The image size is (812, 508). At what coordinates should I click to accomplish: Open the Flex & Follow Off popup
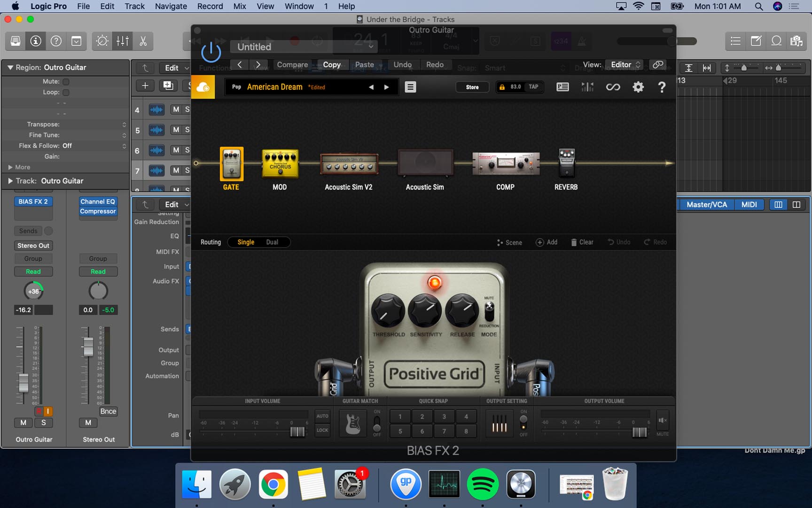(x=124, y=146)
